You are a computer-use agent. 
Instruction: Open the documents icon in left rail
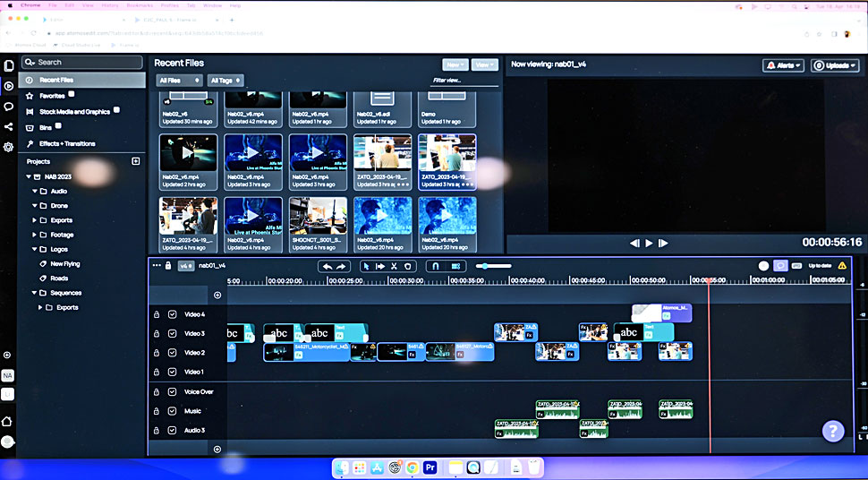(x=8, y=66)
